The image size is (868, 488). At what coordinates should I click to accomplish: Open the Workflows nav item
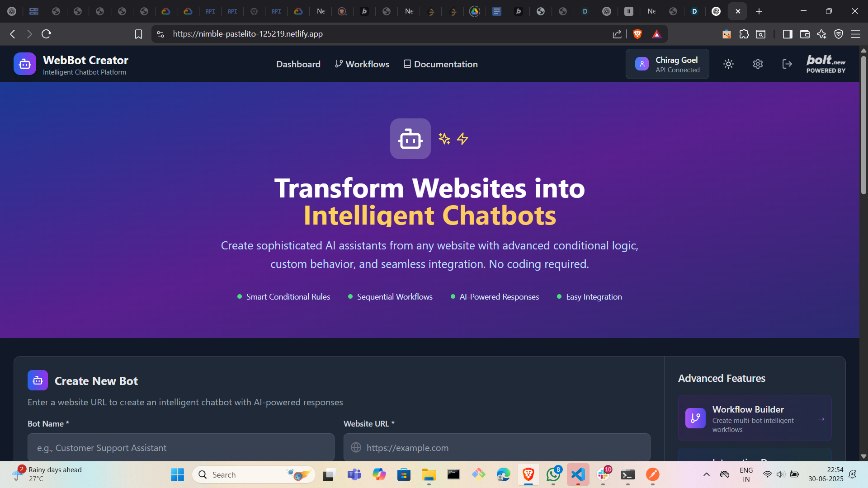pos(362,64)
